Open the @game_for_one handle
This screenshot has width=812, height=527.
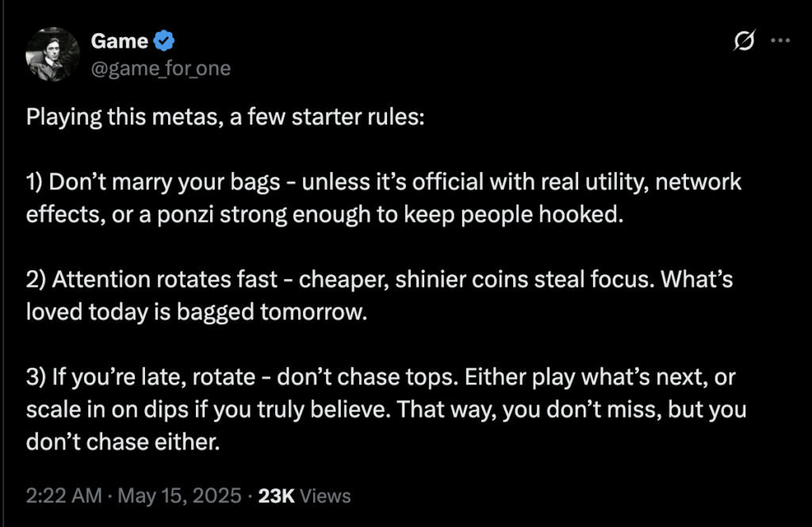point(160,68)
